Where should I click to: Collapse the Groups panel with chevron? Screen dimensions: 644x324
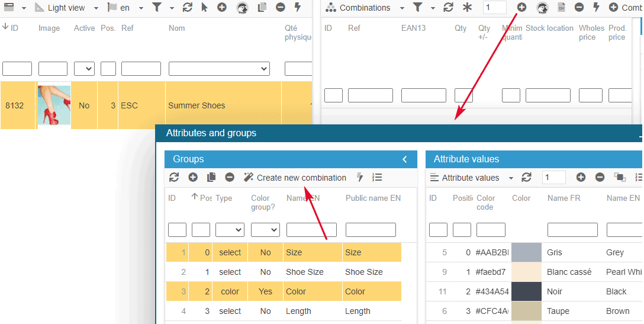point(405,159)
